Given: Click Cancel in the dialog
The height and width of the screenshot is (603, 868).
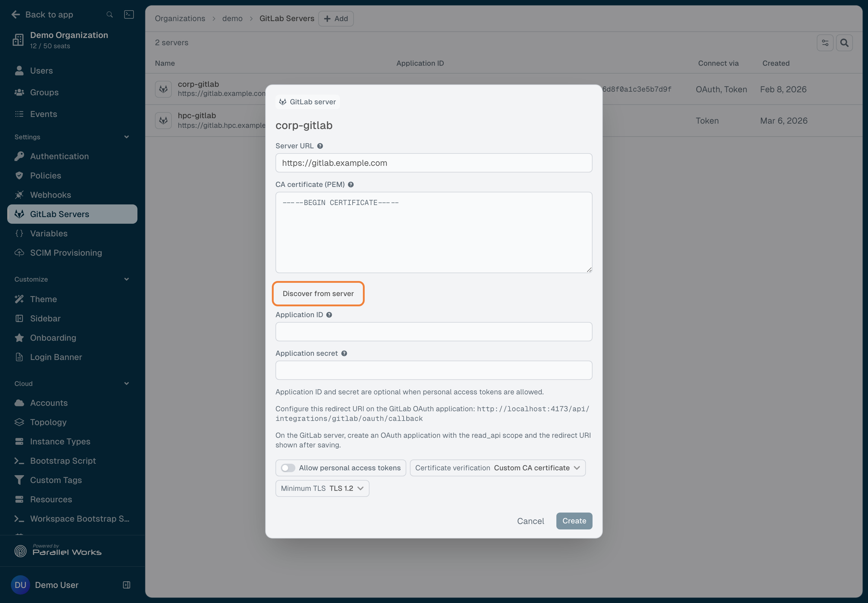Looking at the screenshot, I should 530,521.
